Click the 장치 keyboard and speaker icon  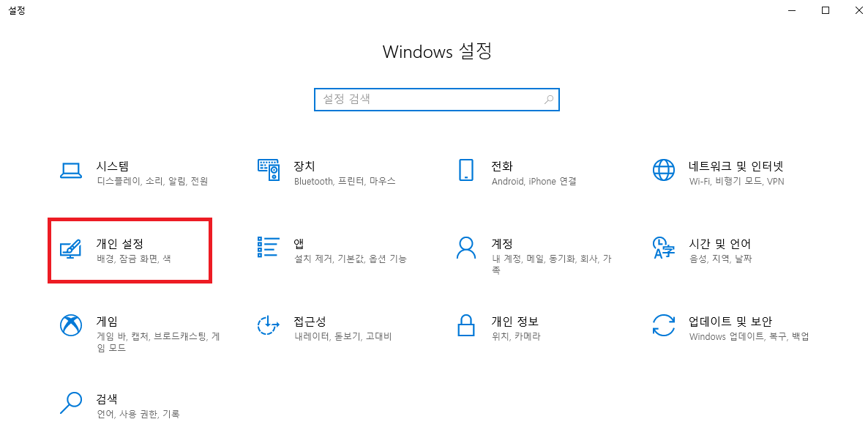click(x=269, y=170)
